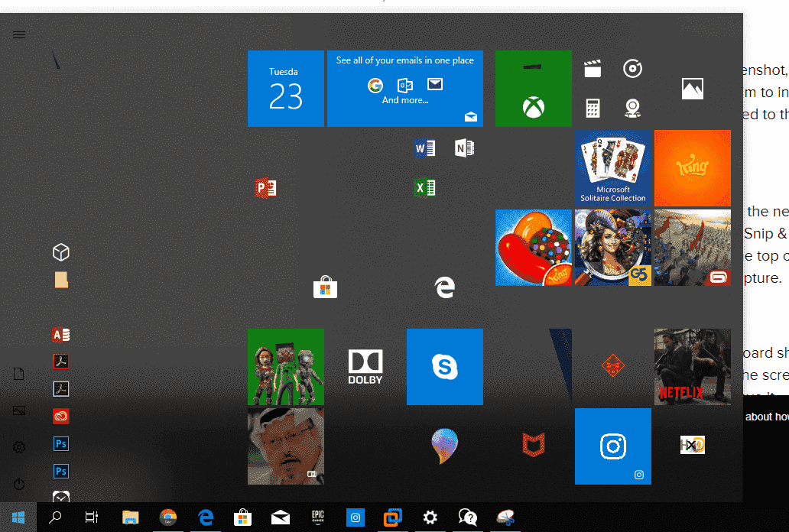This screenshot has width=789, height=532.
Task: Open the orange fox-face diamond tile
Action: click(613, 366)
